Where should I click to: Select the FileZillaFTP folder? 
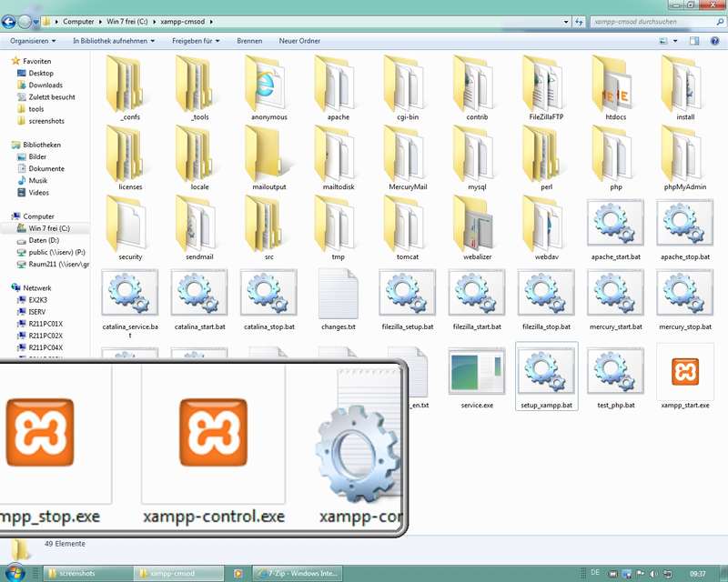(x=546, y=88)
